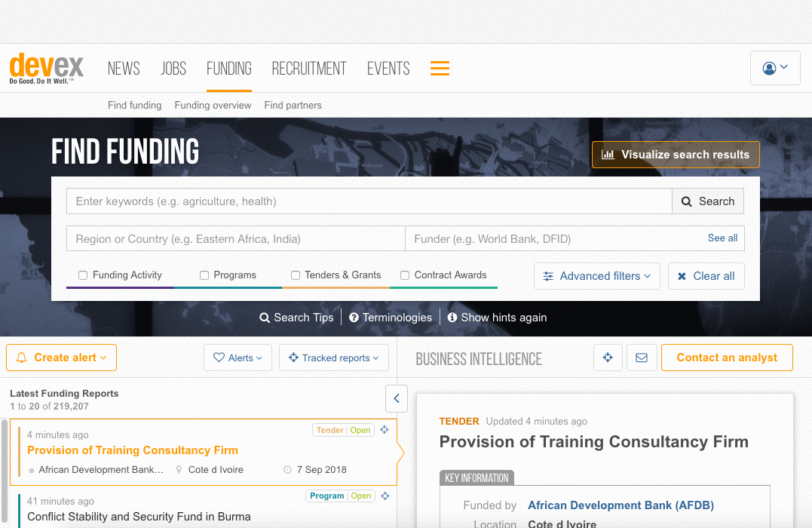
Task: Go to the Find funding sub-tab
Action: click(135, 105)
